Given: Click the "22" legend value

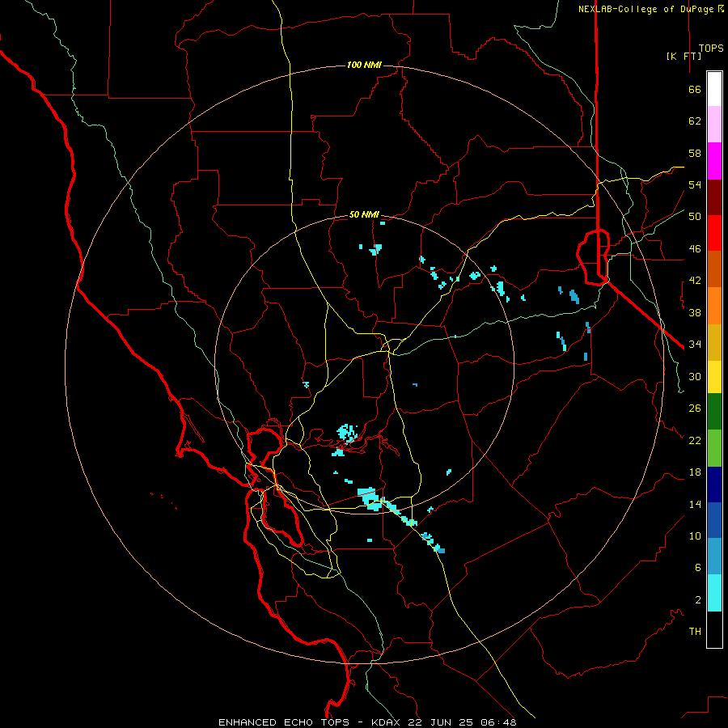Looking at the screenshot, I should tap(695, 440).
